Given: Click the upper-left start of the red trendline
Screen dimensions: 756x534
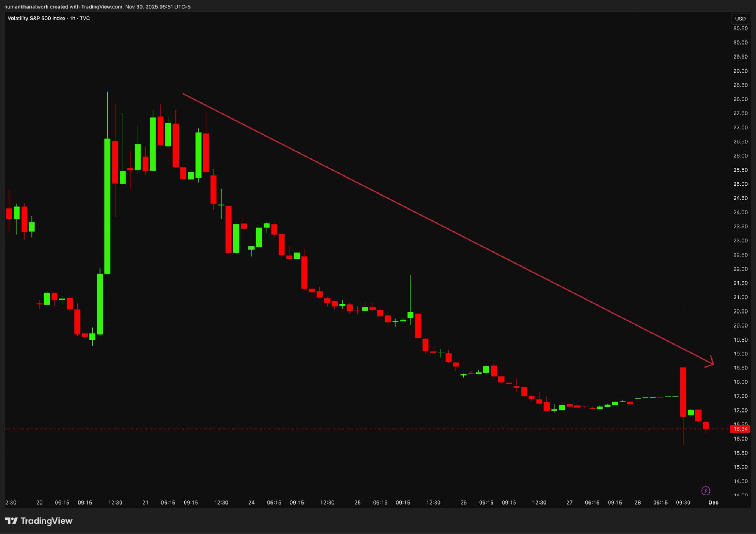Looking at the screenshot, I should pyautogui.click(x=184, y=94).
